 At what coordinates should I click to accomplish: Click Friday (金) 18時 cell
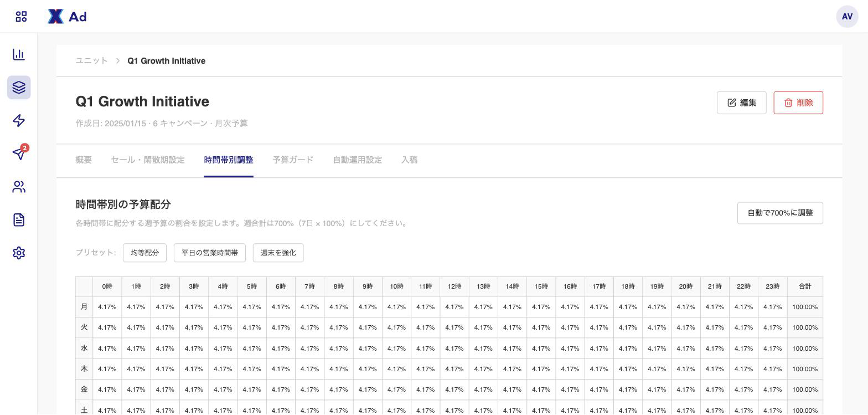coord(628,390)
